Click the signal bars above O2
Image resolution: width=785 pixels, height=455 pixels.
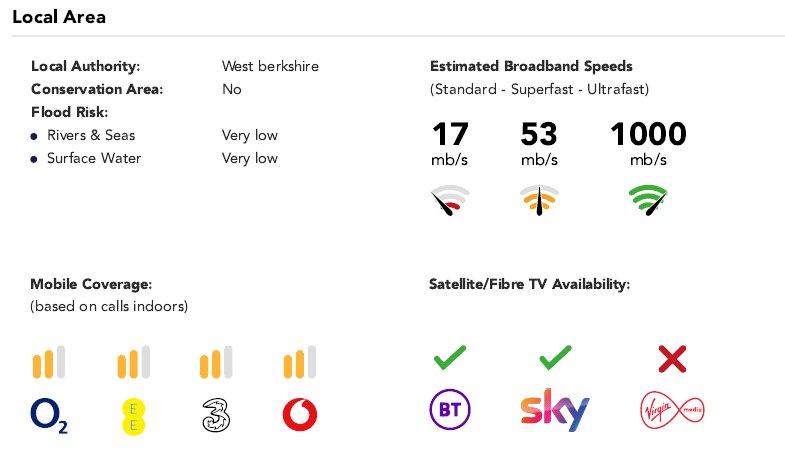49,361
